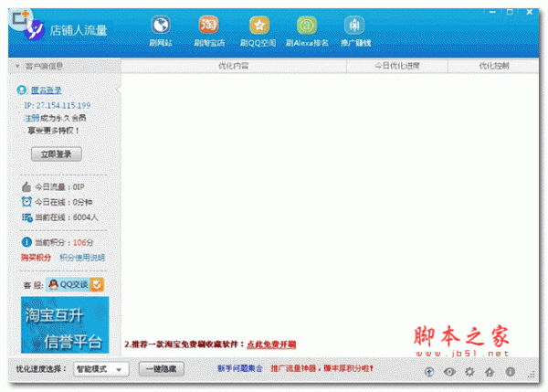Open the 刷QQ空间 star icon
The image size is (548, 392).
tap(259, 26)
